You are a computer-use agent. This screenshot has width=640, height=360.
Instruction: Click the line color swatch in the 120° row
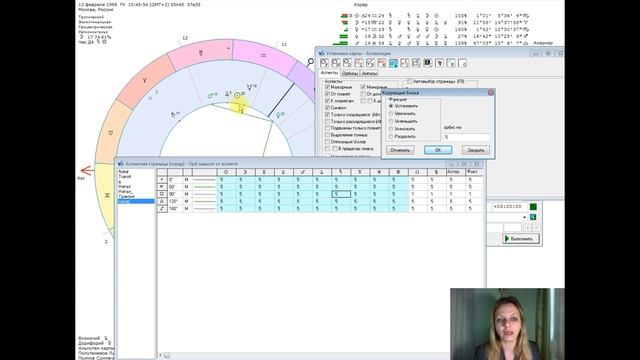(x=204, y=201)
